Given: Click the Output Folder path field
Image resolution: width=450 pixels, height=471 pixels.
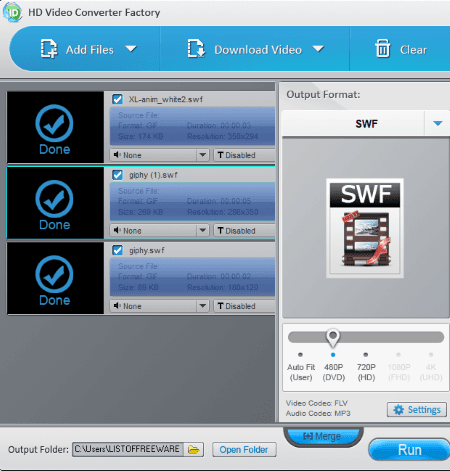Looking at the screenshot, I should (x=128, y=449).
